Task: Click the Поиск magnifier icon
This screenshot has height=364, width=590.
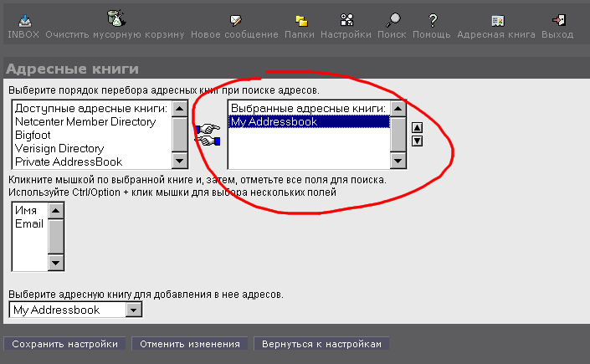Action: pos(393,19)
